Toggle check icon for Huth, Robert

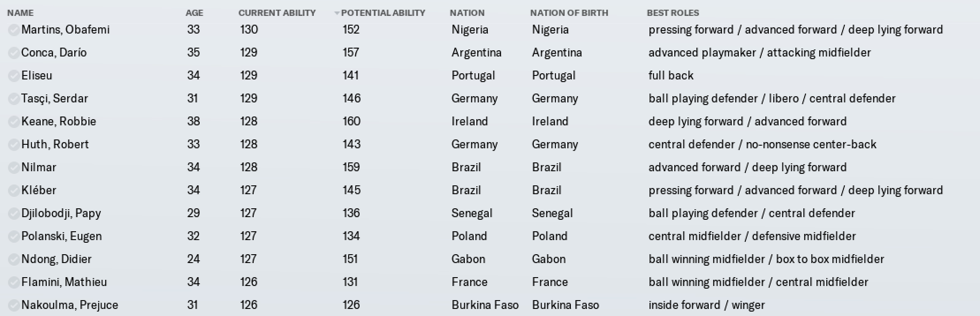click(14, 145)
